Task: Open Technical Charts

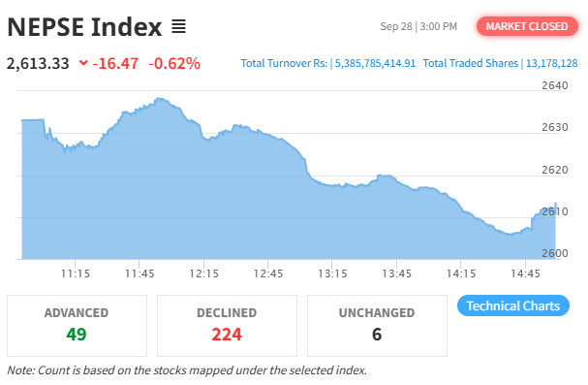Action: pyautogui.click(x=513, y=305)
